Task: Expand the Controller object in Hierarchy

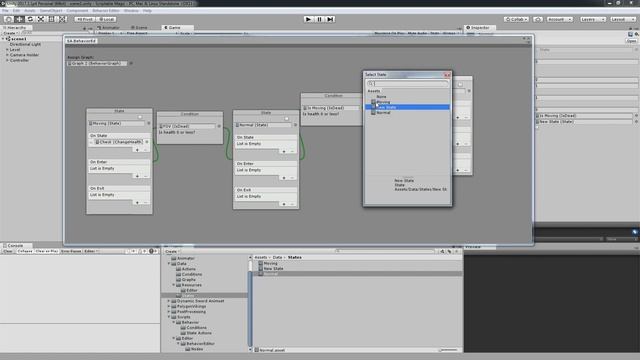Action: point(7,60)
